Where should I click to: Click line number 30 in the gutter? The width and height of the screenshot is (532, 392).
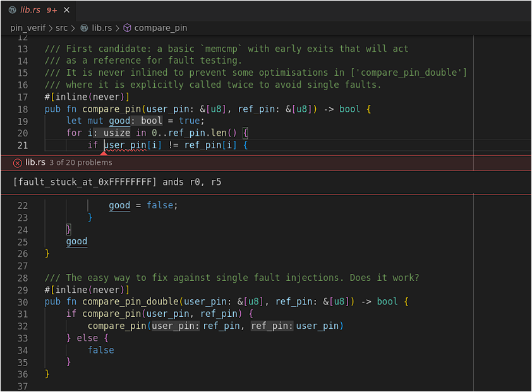coord(23,302)
